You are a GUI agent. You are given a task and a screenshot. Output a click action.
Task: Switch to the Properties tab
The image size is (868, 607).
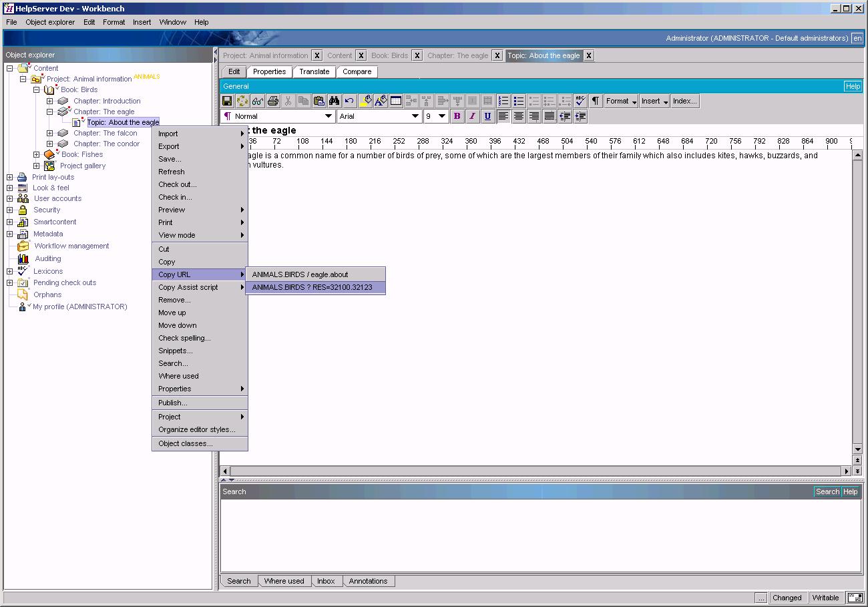pos(269,71)
